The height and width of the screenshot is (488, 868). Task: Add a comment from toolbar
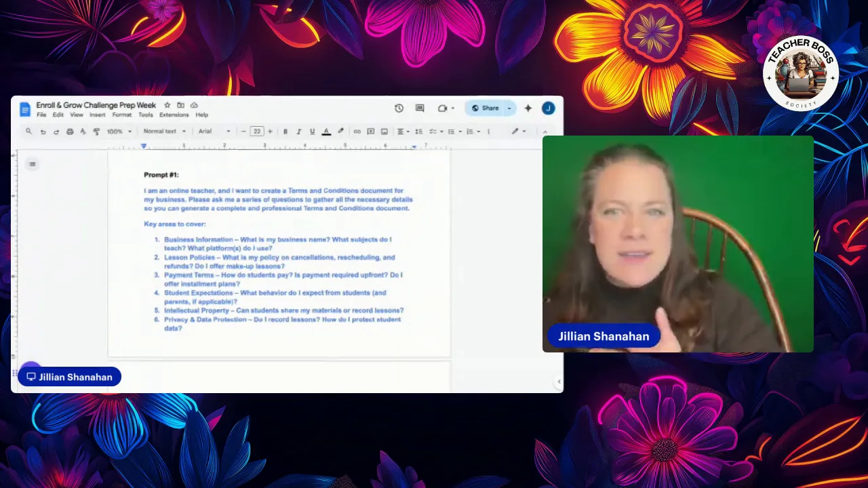click(371, 131)
